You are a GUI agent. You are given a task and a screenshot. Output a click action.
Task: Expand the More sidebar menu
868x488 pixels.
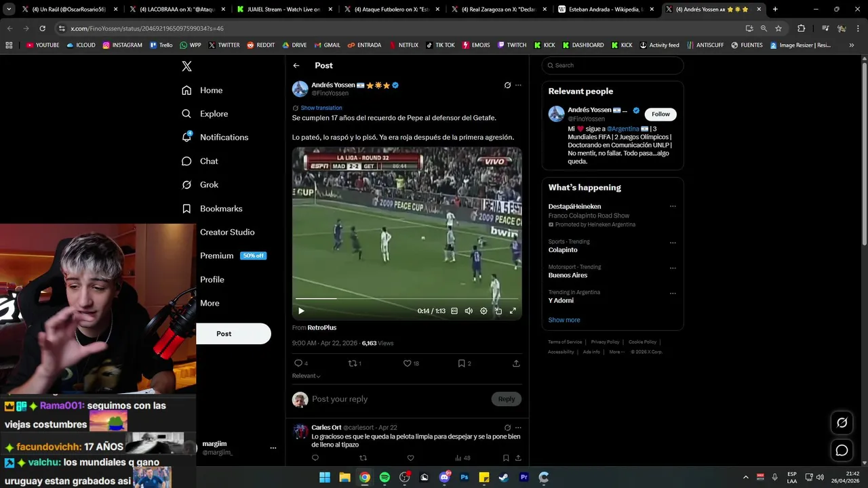pyautogui.click(x=210, y=303)
